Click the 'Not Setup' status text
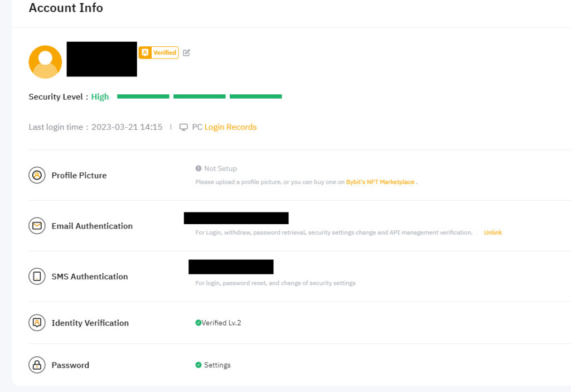 click(221, 168)
